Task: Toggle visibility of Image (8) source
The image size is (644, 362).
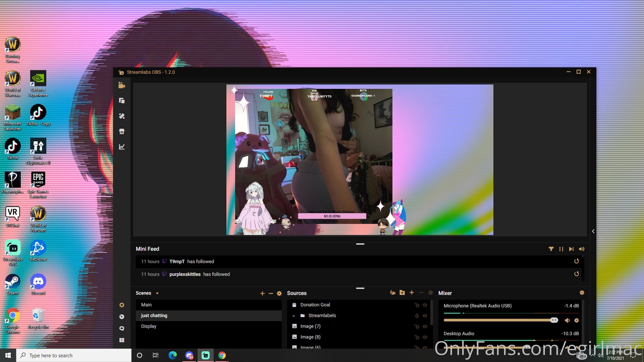Action: (425, 337)
